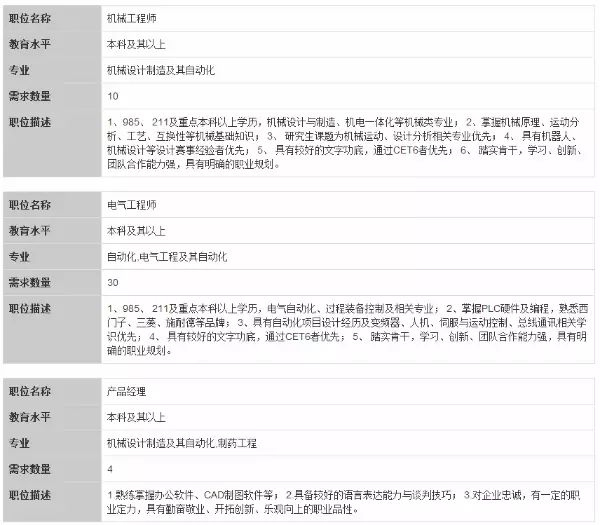
Task: Click the description mentioning 机电一体化等机械类专业
Action: [344, 143]
